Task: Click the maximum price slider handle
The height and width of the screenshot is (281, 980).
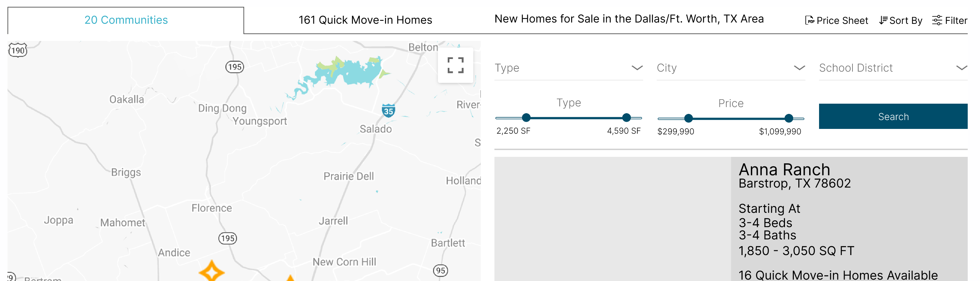Action: tap(789, 118)
